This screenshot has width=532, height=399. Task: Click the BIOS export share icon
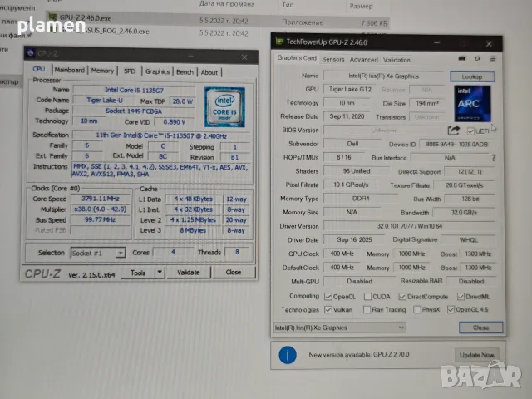454,131
